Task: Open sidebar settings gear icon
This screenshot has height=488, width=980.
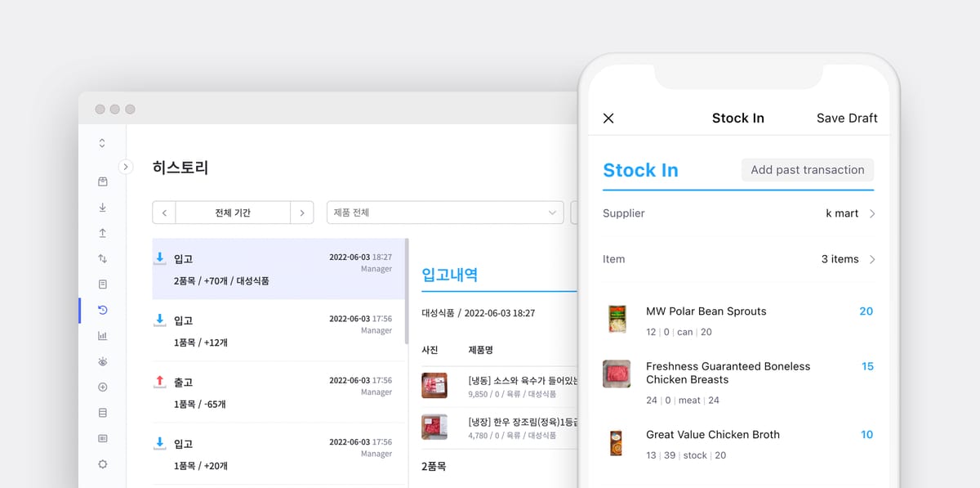Action: coord(102,463)
